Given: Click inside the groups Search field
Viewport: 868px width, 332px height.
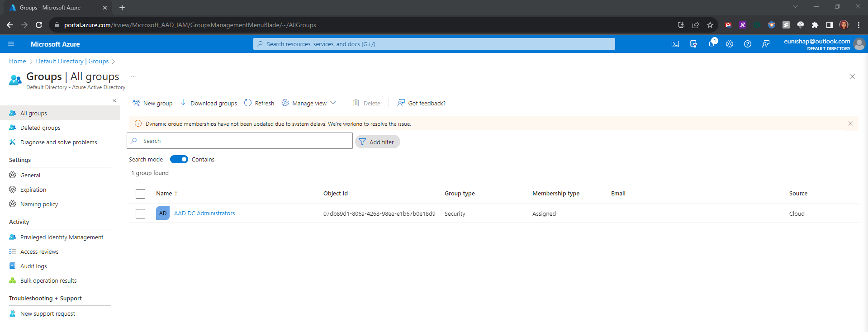Looking at the screenshot, I should click(x=240, y=141).
